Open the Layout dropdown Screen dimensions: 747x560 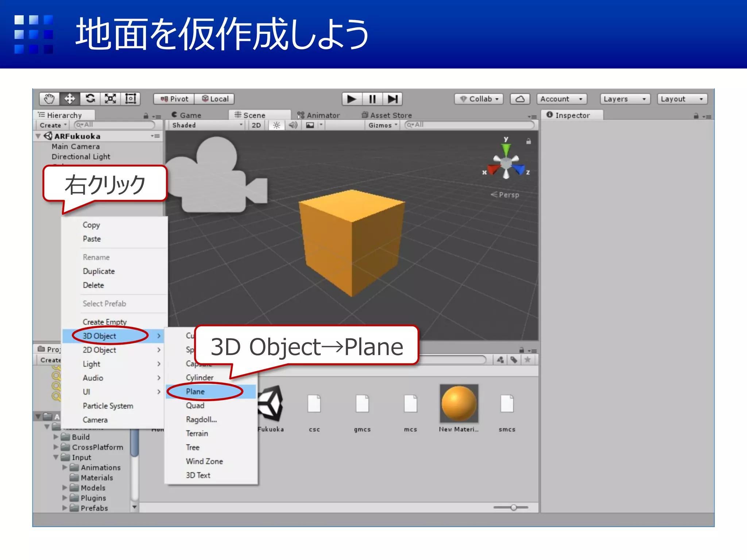(682, 99)
